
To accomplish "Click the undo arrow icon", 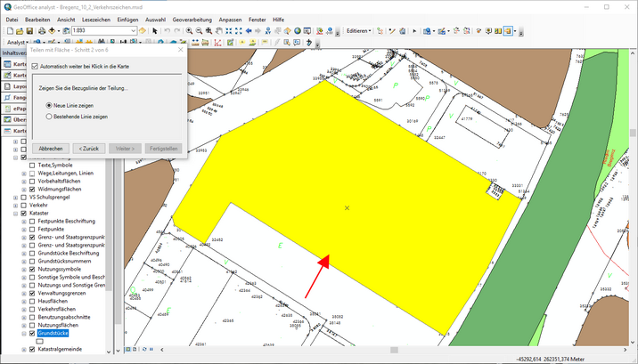I will coord(167,30).
